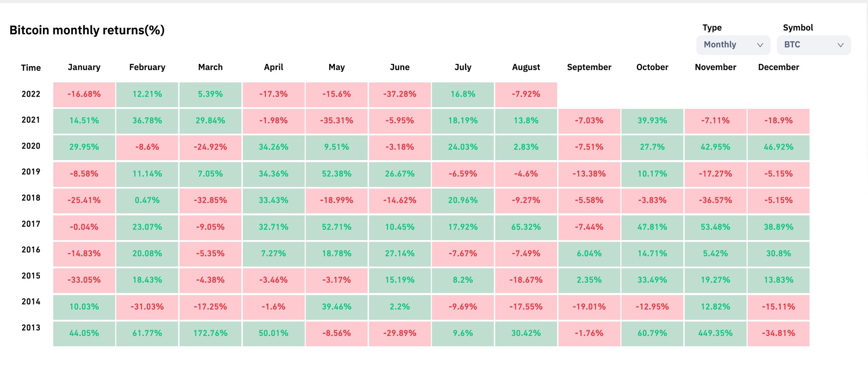Viewport: 868px width, 371px height.
Task: Click the December column header
Action: (778, 67)
